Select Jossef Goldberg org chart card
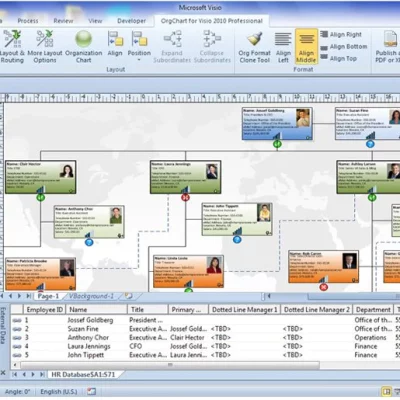 [277, 123]
